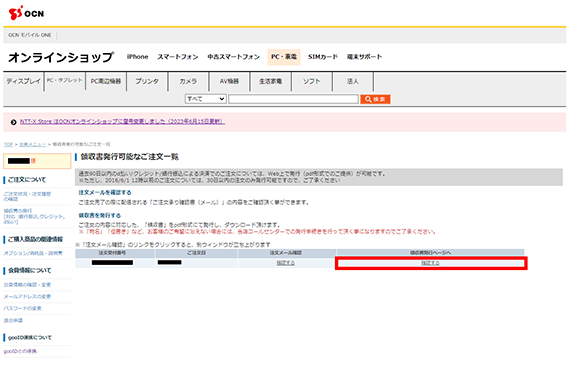Image resolution: width=570 pixels, height=367 pixels.
Task: Click the ご注文日 column header
Action: (x=196, y=253)
